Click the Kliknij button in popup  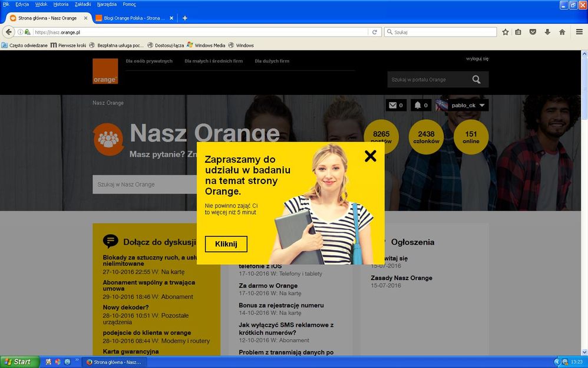(226, 244)
